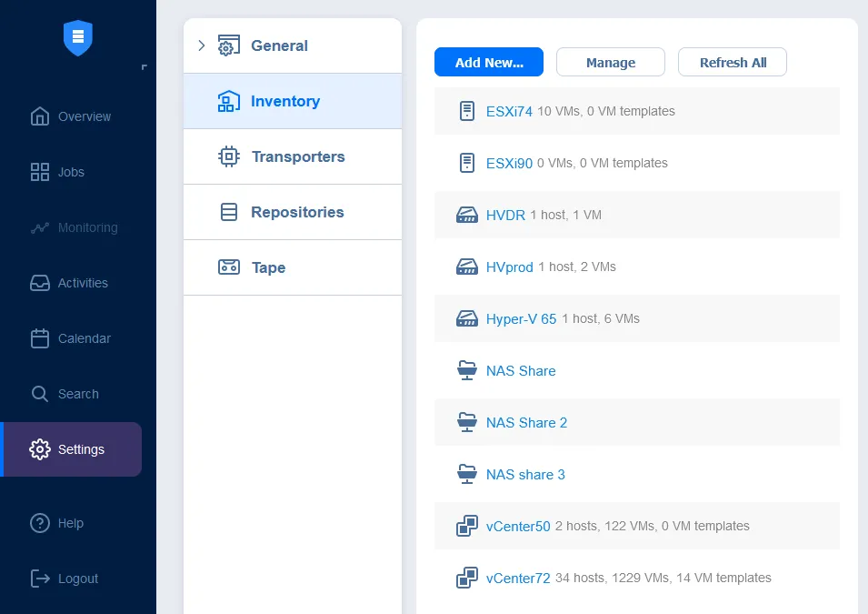Click the Transporters chip icon
Image resolution: width=868 pixels, height=614 pixels.
click(229, 156)
